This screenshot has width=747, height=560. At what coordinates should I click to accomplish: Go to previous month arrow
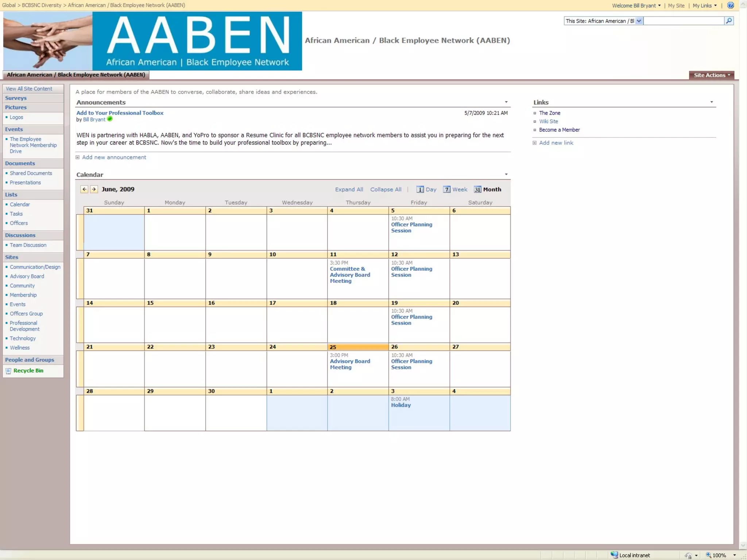tap(84, 189)
